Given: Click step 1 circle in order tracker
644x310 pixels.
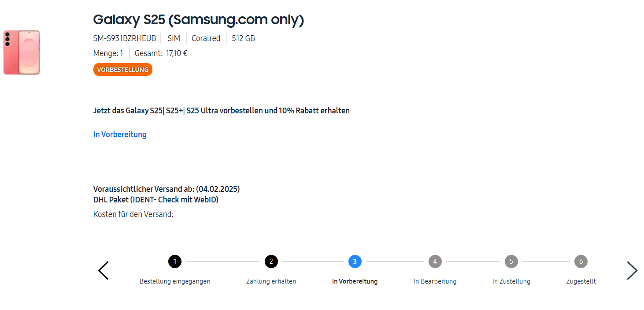Looking at the screenshot, I should pos(175,261).
